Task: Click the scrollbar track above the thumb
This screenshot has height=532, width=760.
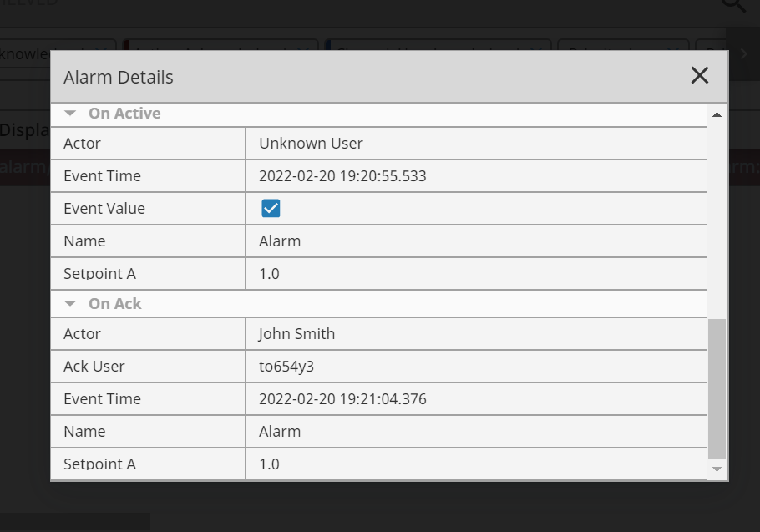Action: coord(717,218)
